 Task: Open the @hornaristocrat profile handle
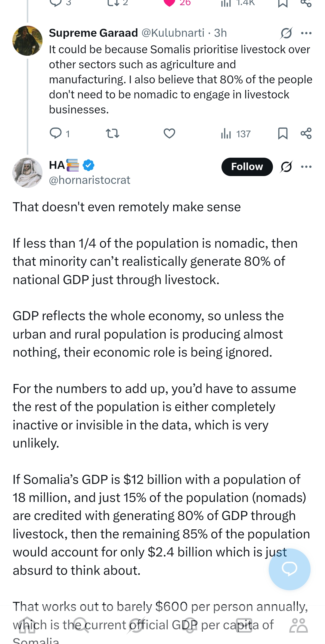tap(89, 180)
